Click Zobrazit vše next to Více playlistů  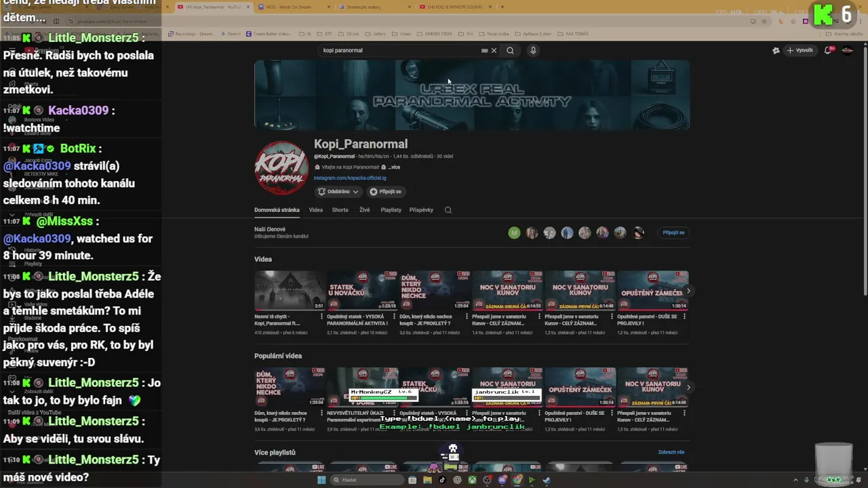[671, 452]
